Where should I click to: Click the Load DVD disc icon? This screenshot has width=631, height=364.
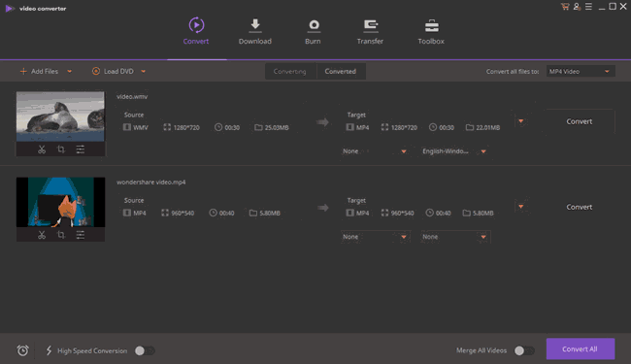click(x=96, y=71)
